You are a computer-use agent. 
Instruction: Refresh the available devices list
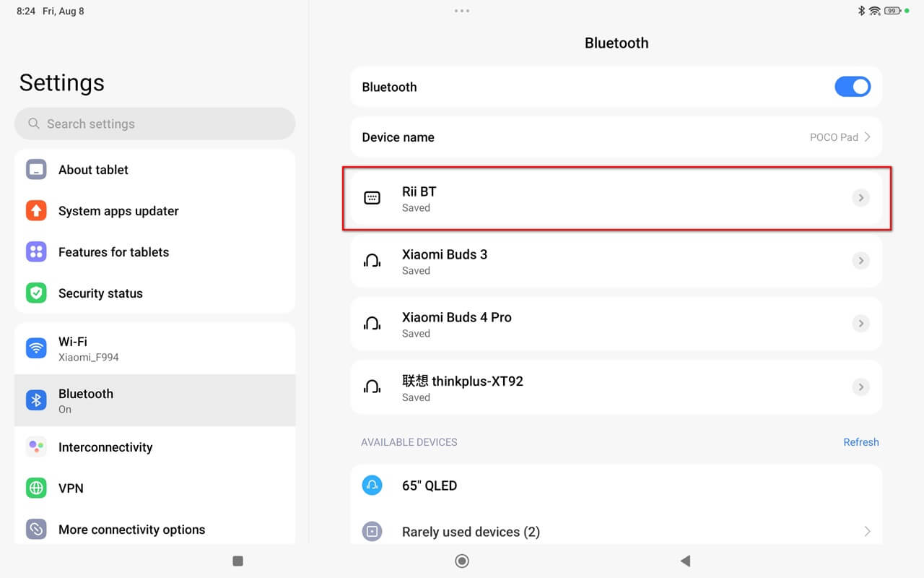pos(860,442)
